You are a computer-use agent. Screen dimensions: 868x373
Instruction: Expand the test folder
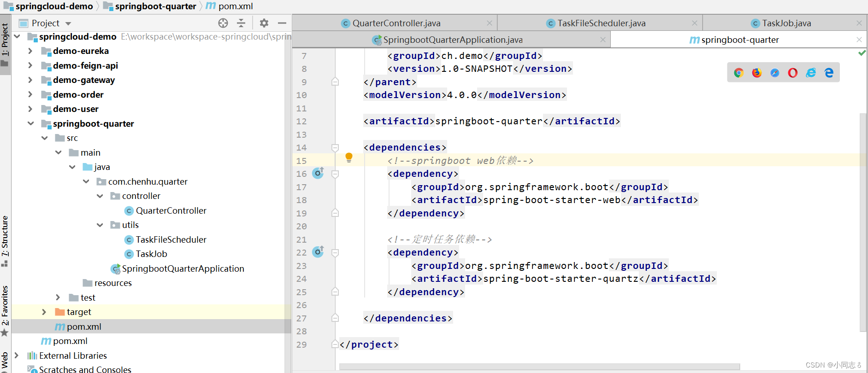click(58, 297)
